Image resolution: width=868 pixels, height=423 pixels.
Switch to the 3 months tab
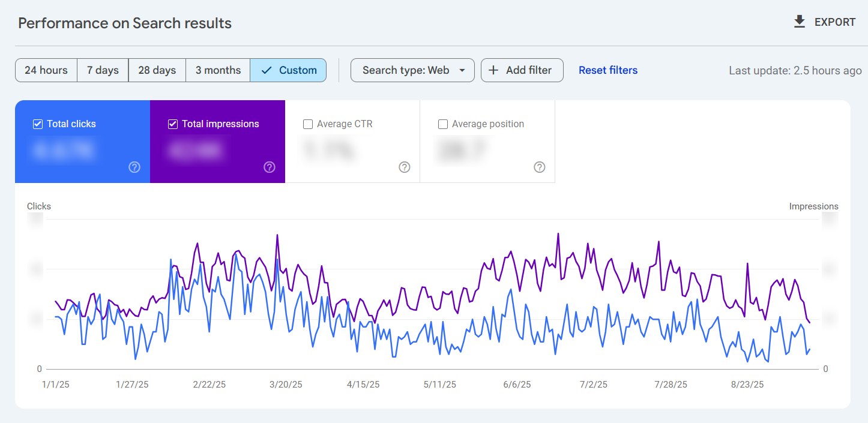(x=217, y=70)
